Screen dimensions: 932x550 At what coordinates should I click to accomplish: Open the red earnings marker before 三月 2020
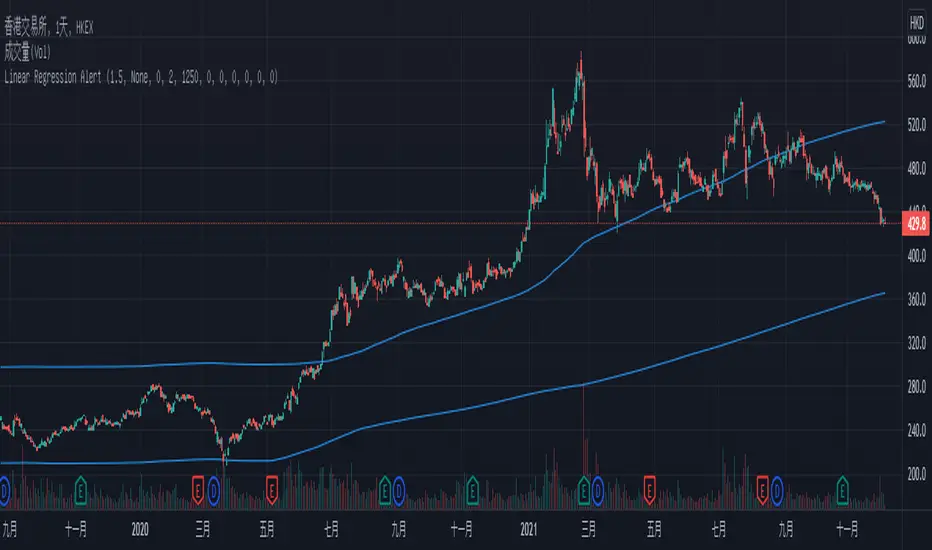[198, 491]
